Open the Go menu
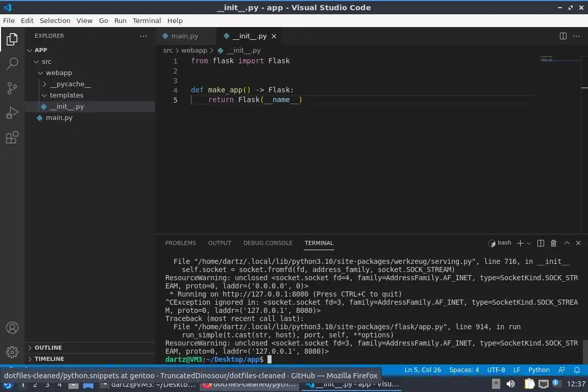 tap(104, 20)
